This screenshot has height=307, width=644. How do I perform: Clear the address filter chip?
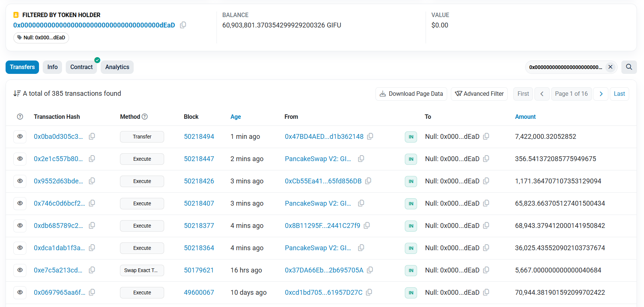pyautogui.click(x=610, y=67)
